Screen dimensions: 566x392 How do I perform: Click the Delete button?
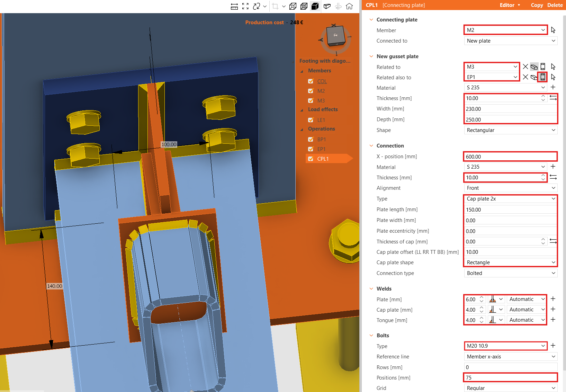[x=555, y=5]
